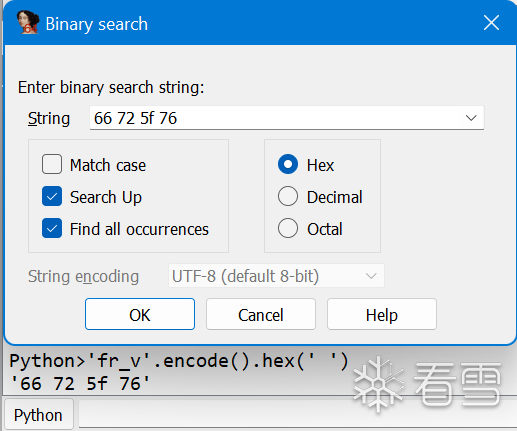Image resolution: width=517 pixels, height=431 pixels.
Task: Choose the Decimal radio option
Action: (288, 196)
